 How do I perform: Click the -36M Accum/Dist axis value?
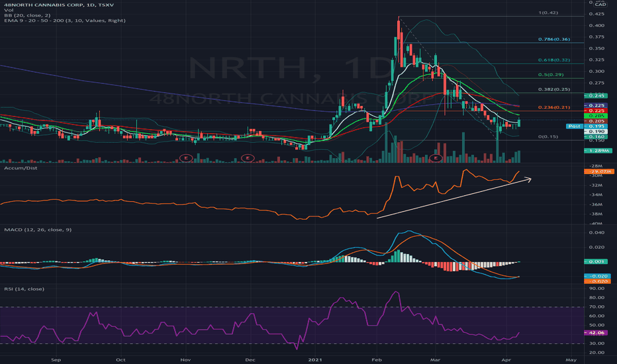(596, 205)
